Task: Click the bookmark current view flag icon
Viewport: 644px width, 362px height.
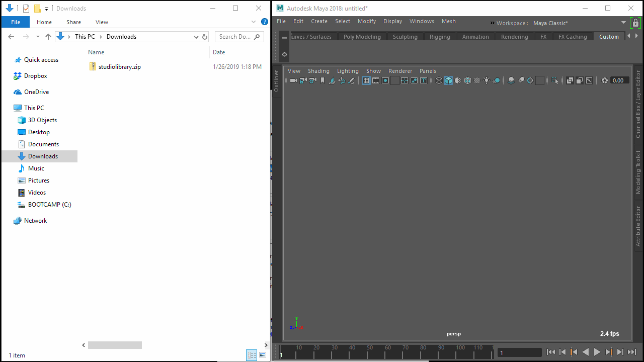Action: tap(323, 80)
